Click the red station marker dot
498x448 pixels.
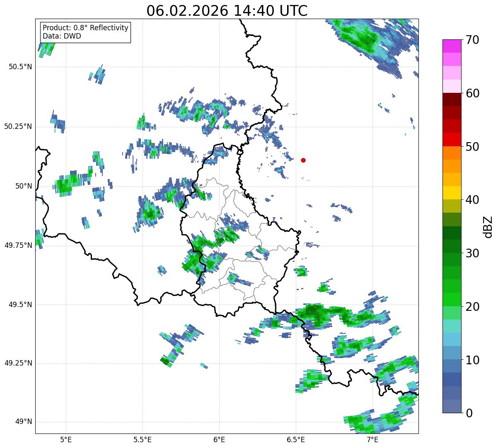pyautogui.click(x=303, y=160)
